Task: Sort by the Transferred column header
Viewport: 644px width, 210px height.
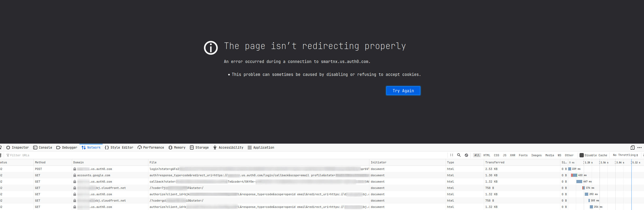Action: tap(522, 162)
